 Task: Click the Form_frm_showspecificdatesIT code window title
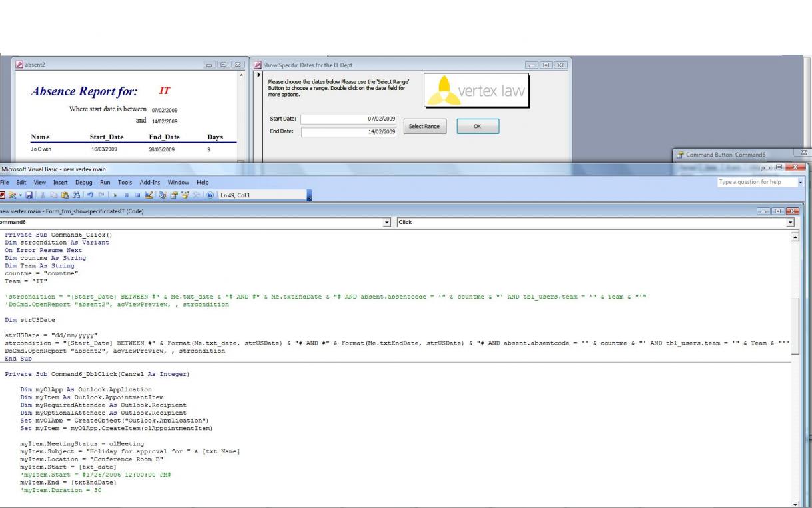click(71, 211)
